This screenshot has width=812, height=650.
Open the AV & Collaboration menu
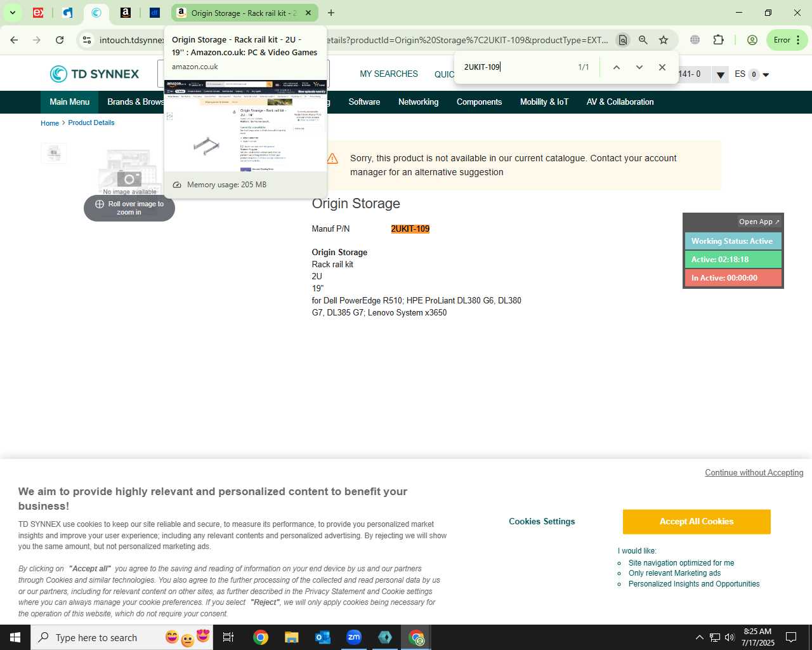pos(620,102)
